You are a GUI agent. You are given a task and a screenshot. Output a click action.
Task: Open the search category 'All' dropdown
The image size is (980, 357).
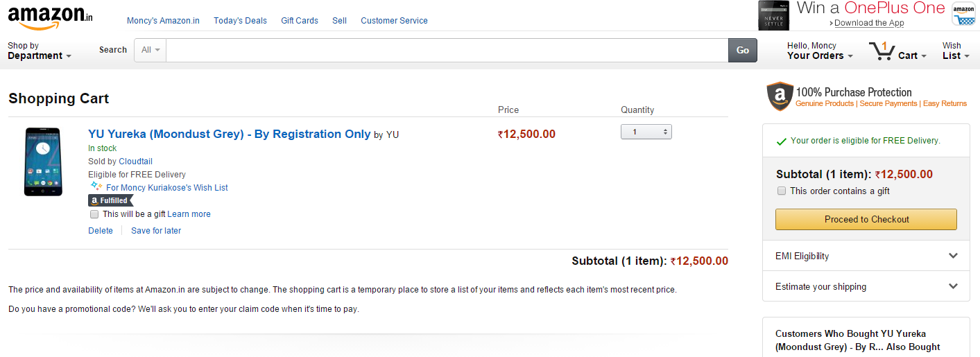click(x=151, y=50)
